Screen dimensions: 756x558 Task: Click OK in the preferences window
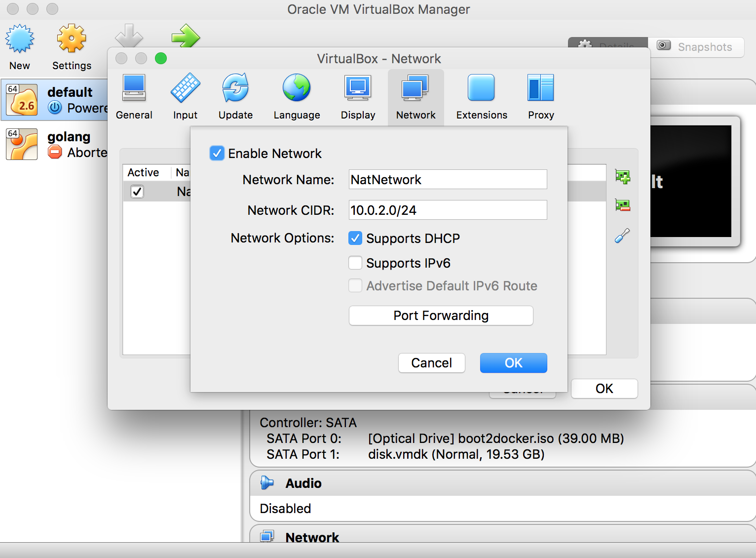point(605,389)
